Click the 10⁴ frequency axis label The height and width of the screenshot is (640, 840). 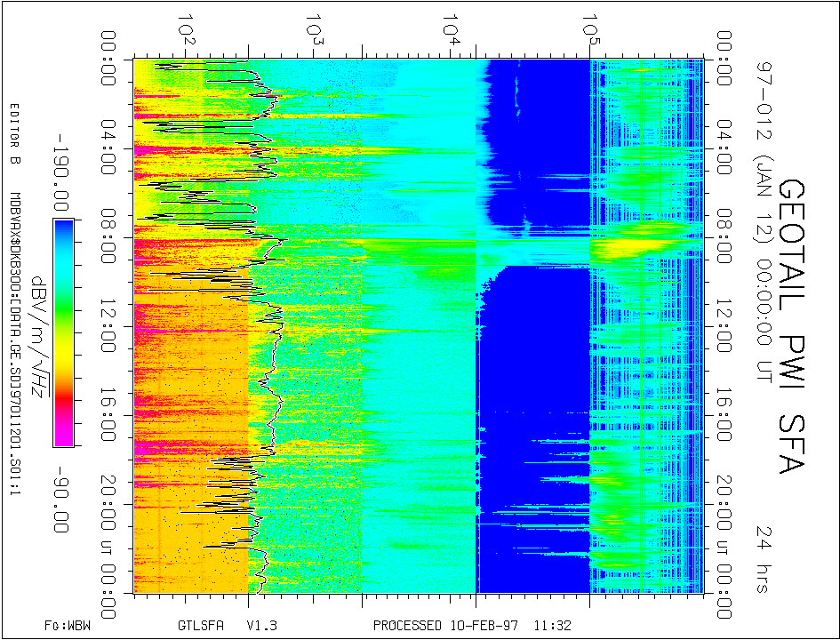tap(452, 27)
